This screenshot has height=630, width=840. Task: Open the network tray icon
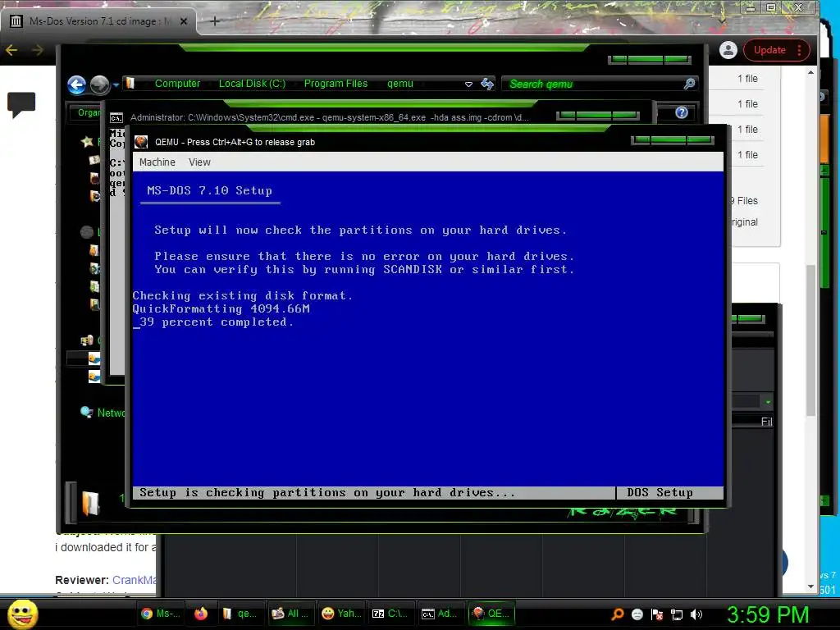pyautogui.click(x=677, y=614)
